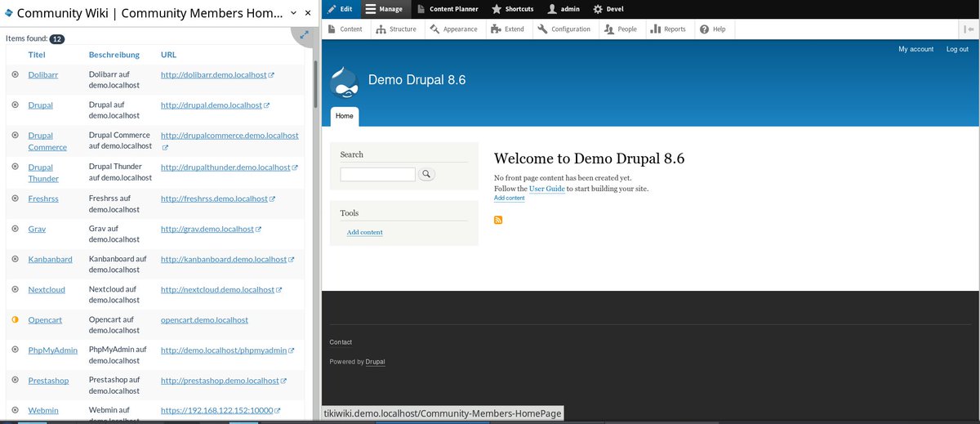Click the Drupal link in Powered by
The image size is (980, 424).
click(x=375, y=362)
